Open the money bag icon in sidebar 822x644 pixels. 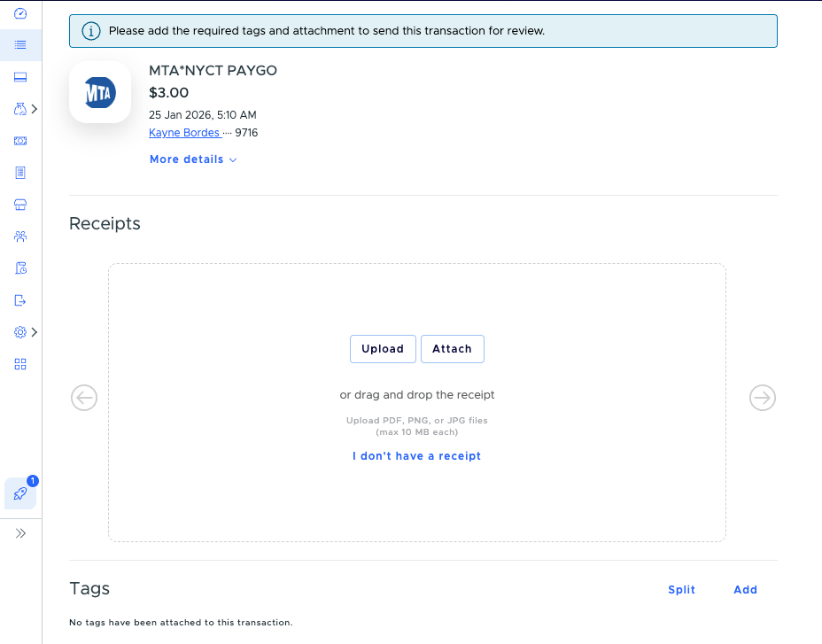pos(19,109)
